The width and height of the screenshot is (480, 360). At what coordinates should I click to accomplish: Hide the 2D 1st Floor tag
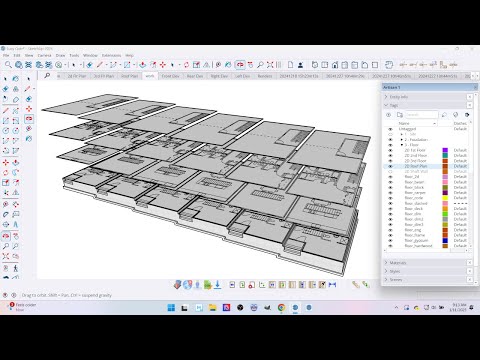tap(390, 150)
